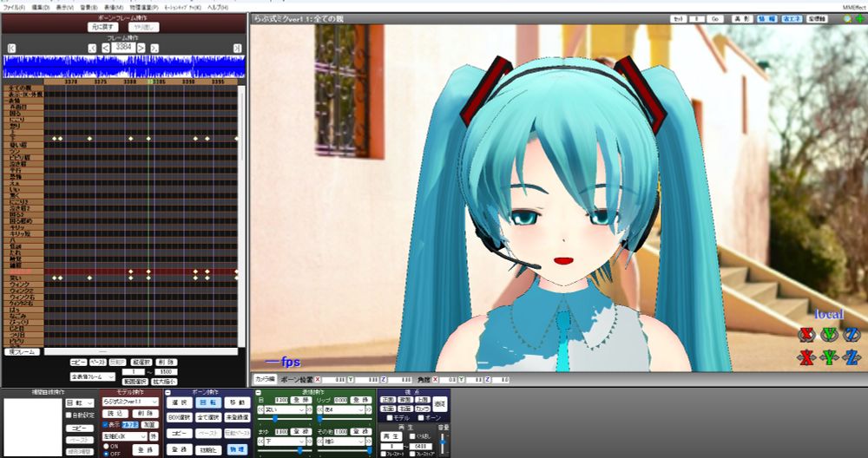Screen dimensions: 868x458
Task: Toggle the repeat playback checkbox
Action: click(x=412, y=436)
